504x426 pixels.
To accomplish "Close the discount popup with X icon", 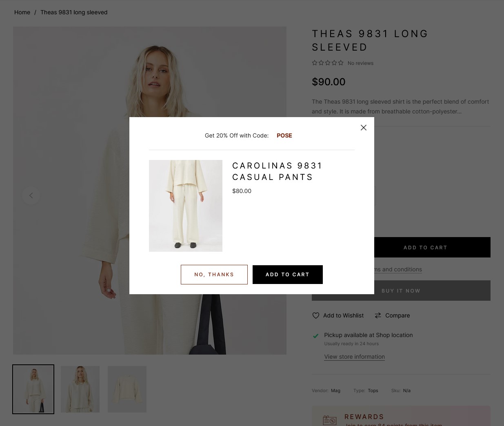I will point(364,128).
